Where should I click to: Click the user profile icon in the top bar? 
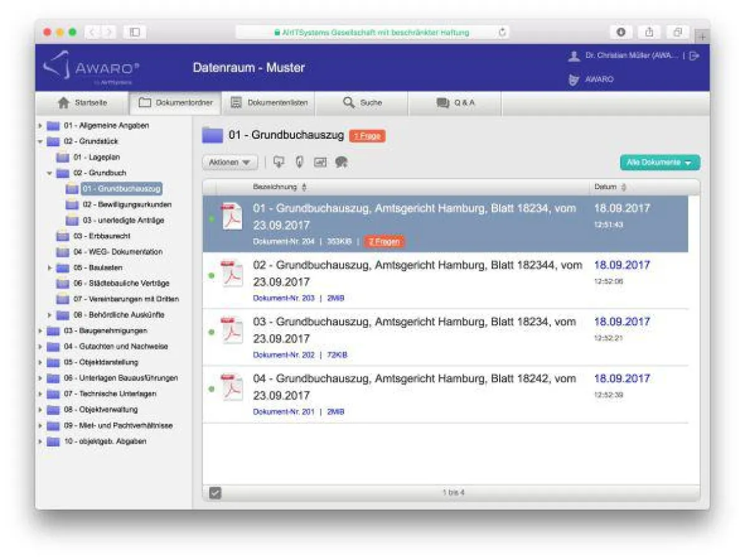tap(574, 55)
